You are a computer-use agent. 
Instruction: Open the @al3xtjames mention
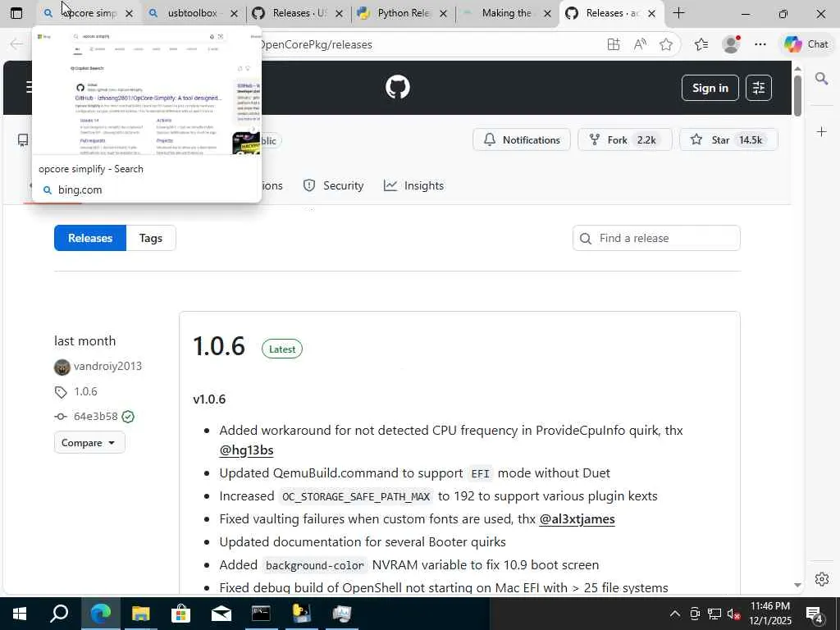click(x=577, y=518)
